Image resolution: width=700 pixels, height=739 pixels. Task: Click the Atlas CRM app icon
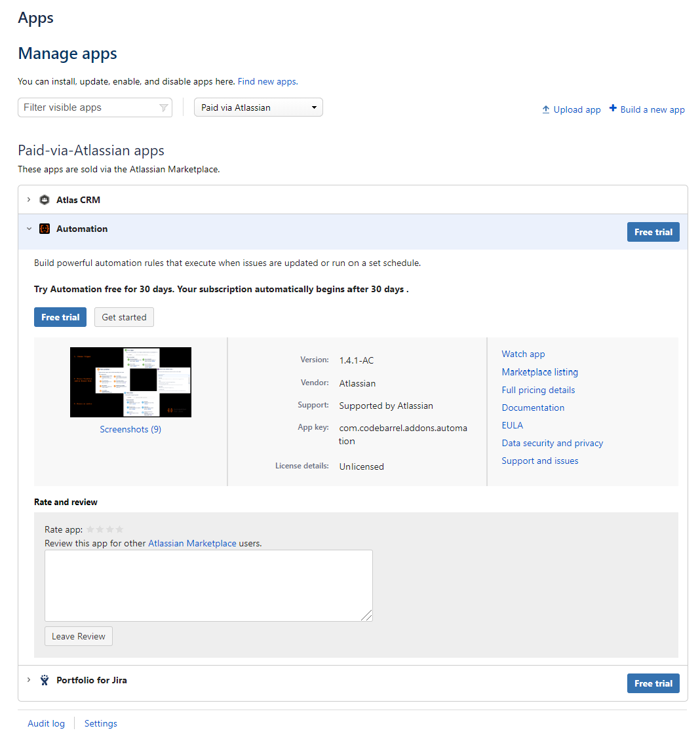pyautogui.click(x=45, y=200)
